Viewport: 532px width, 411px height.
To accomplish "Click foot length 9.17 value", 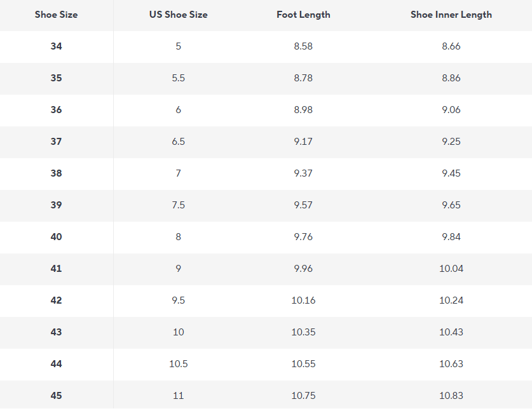I will point(303,142).
